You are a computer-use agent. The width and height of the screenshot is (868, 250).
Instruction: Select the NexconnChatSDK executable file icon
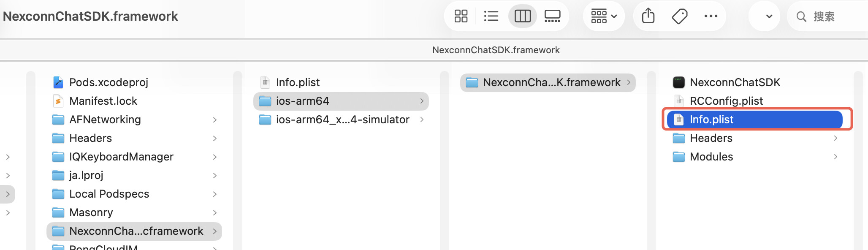678,82
